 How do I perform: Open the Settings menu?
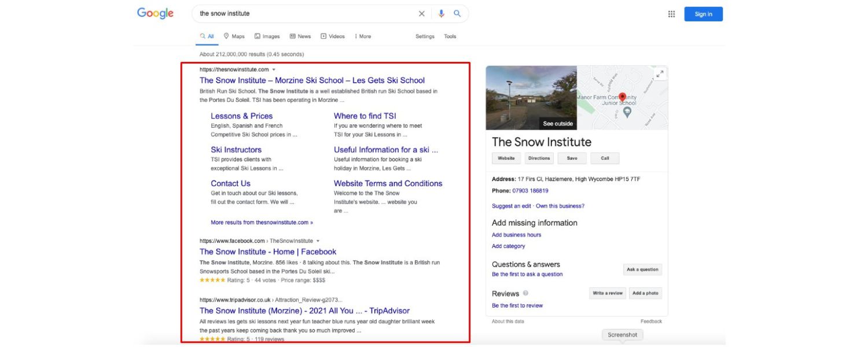coord(425,36)
